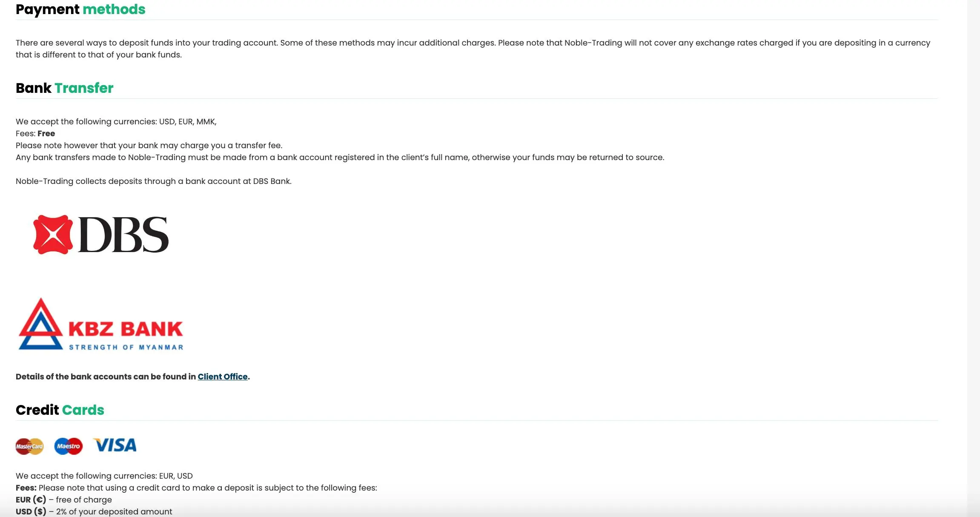Click the bold Fees: label under Credit Cards
Viewport: 980px width, 517px height.
(x=26, y=488)
